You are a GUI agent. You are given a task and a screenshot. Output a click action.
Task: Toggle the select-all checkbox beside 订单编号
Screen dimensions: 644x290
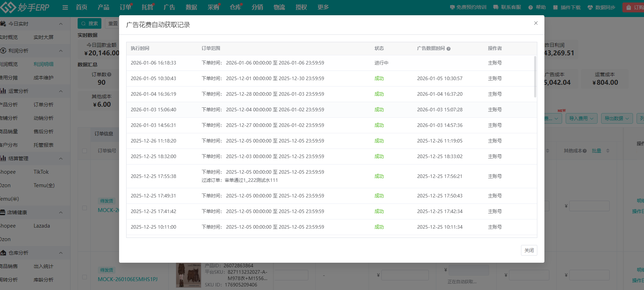84,151
